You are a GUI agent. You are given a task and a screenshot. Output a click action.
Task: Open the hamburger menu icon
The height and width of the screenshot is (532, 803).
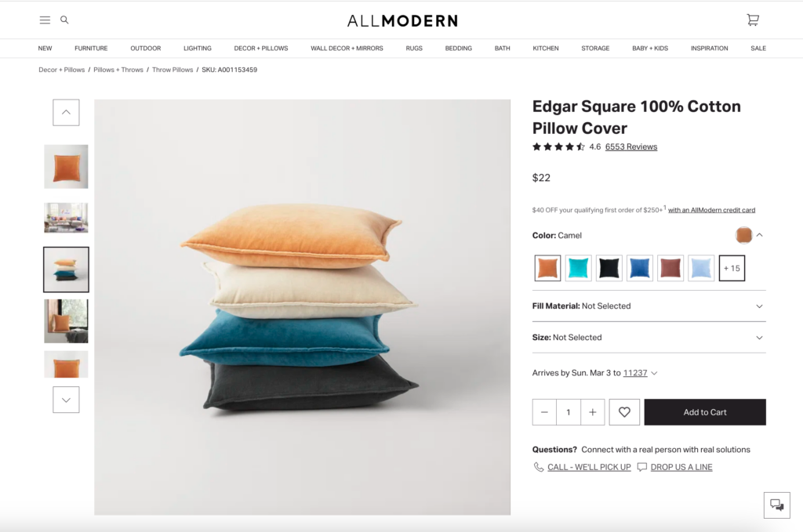[45, 20]
